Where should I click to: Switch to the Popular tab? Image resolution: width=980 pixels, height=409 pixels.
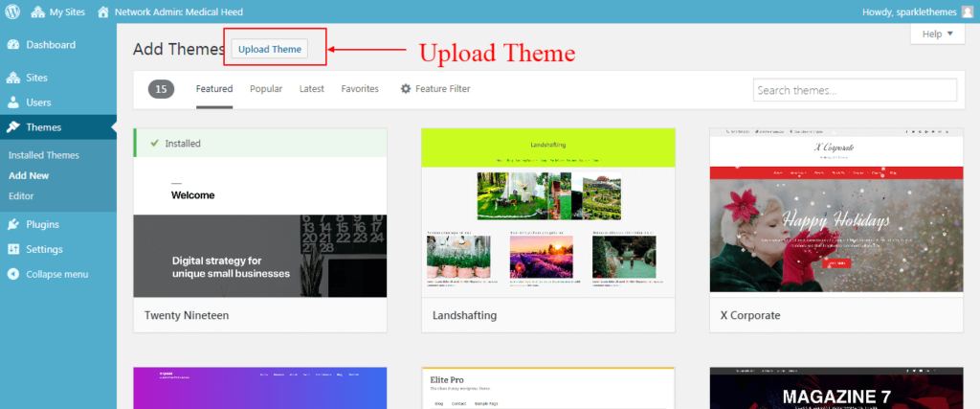[x=266, y=89]
